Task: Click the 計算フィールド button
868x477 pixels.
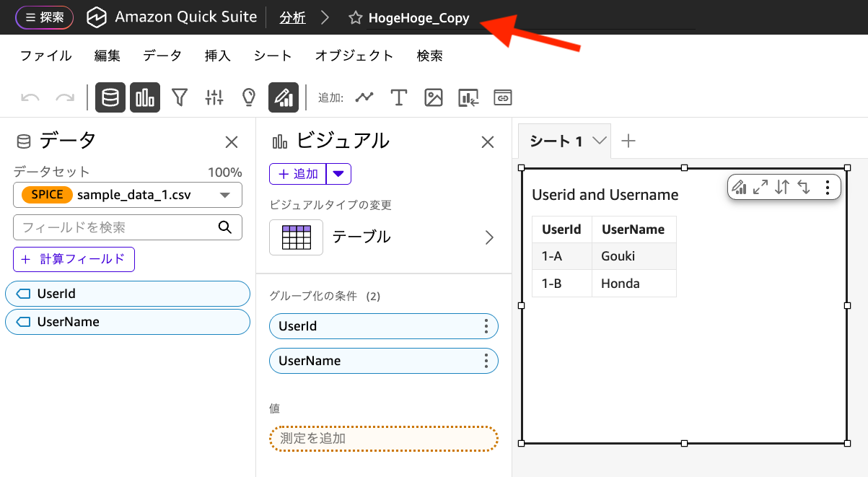Action: [74, 260]
